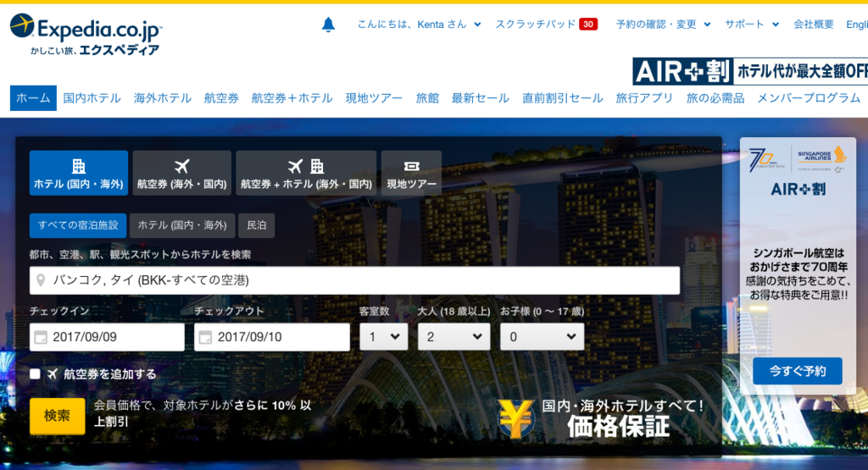Viewport: 868px width, 470px height.
Task: Select the ホテル (国内・海外) search tab
Action: [79, 173]
